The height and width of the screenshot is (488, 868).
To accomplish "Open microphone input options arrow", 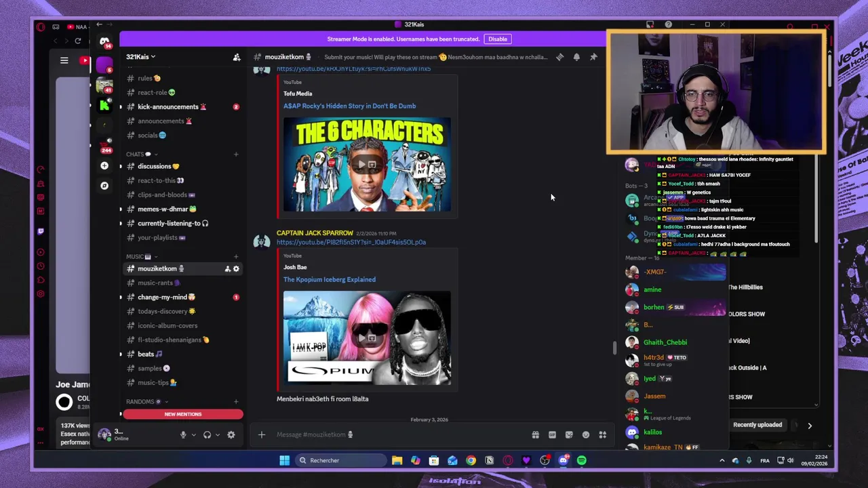I will (x=193, y=435).
